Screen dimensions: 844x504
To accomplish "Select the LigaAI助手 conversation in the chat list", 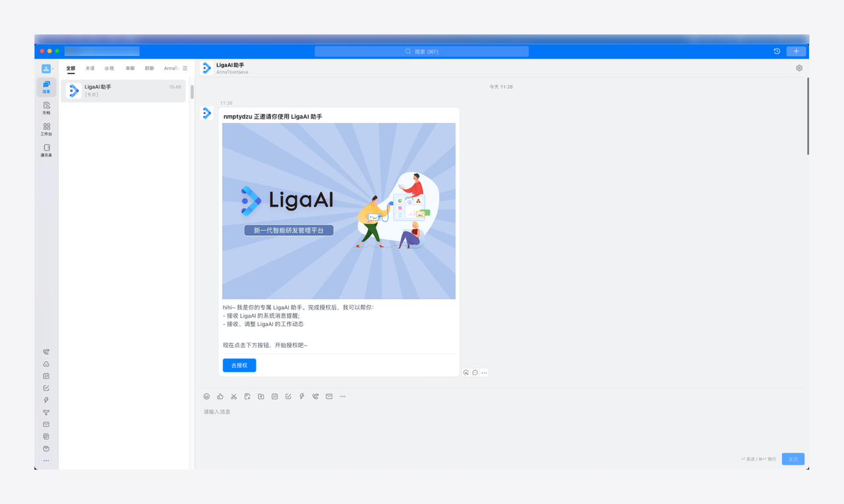I will (x=123, y=90).
